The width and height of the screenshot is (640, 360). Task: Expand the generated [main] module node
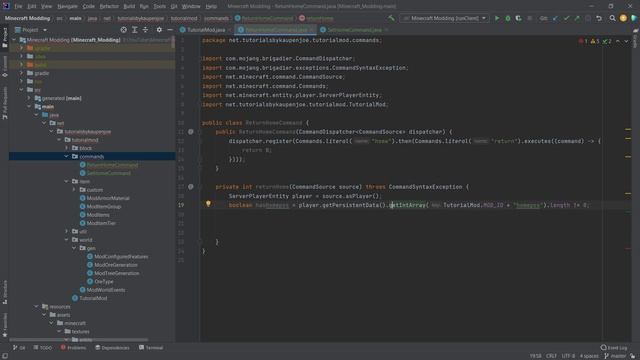pyautogui.click(x=29, y=98)
